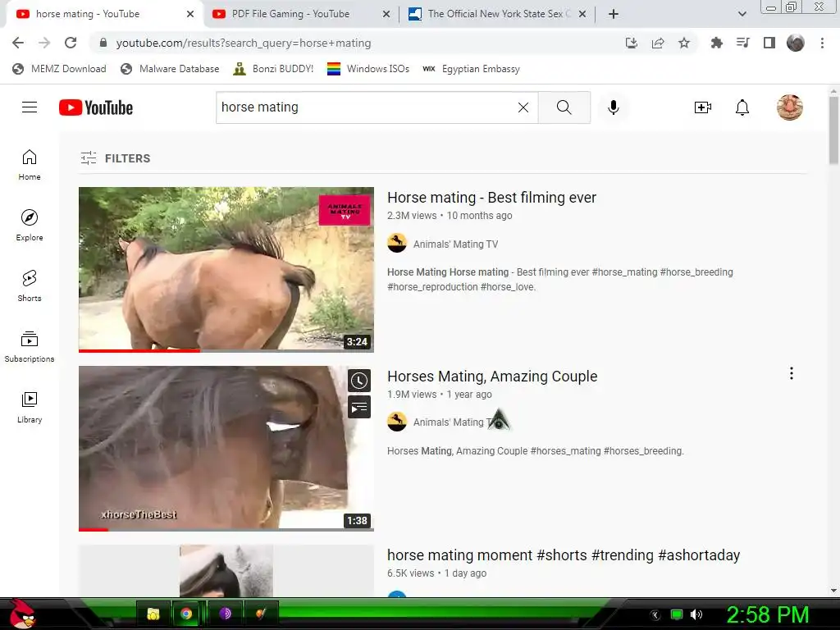Open the file explorer taskbar icon

[153, 614]
